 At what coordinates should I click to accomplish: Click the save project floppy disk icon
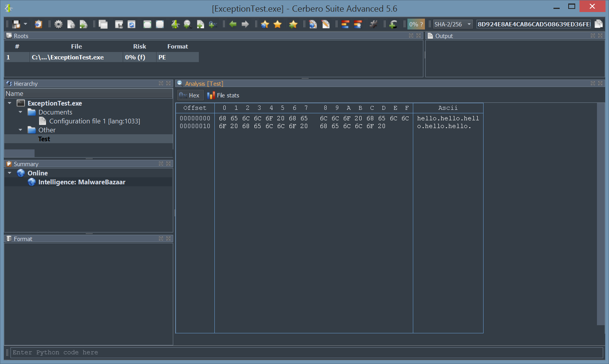pyautogui.click(x=16, y=24)
